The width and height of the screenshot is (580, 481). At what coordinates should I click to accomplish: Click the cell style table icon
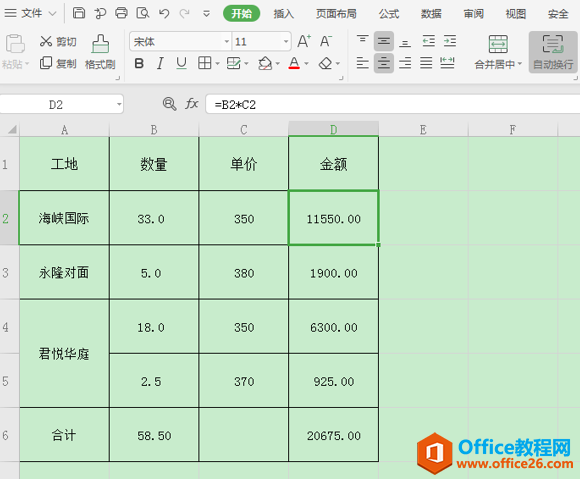pyautogui.click(x=234, y=63)
